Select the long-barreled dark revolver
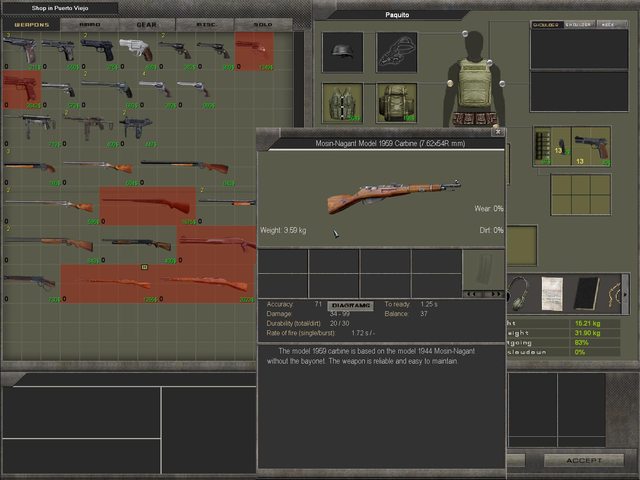The width and height of the screenshot is (640, 480). point(108,88)
